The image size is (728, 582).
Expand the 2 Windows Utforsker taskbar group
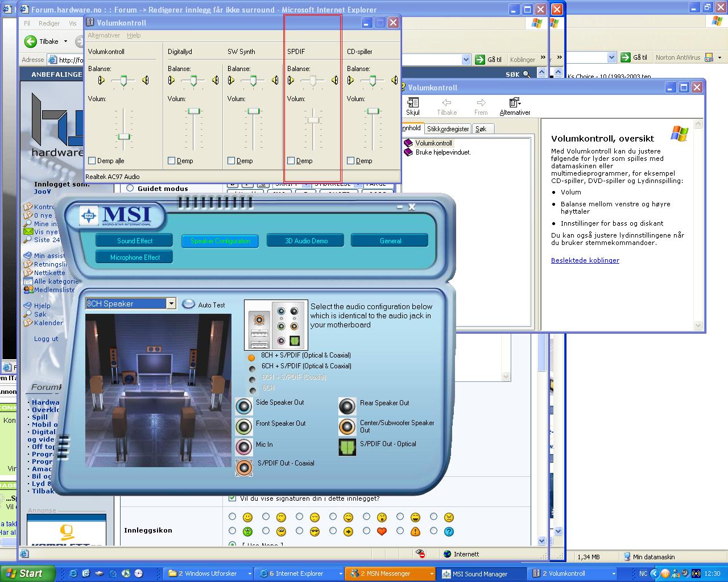click(250, 574)
